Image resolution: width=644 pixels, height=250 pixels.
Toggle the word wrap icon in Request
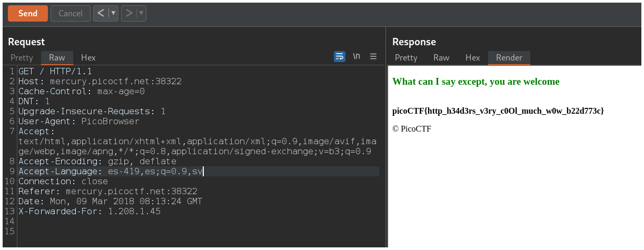point(340,56)
